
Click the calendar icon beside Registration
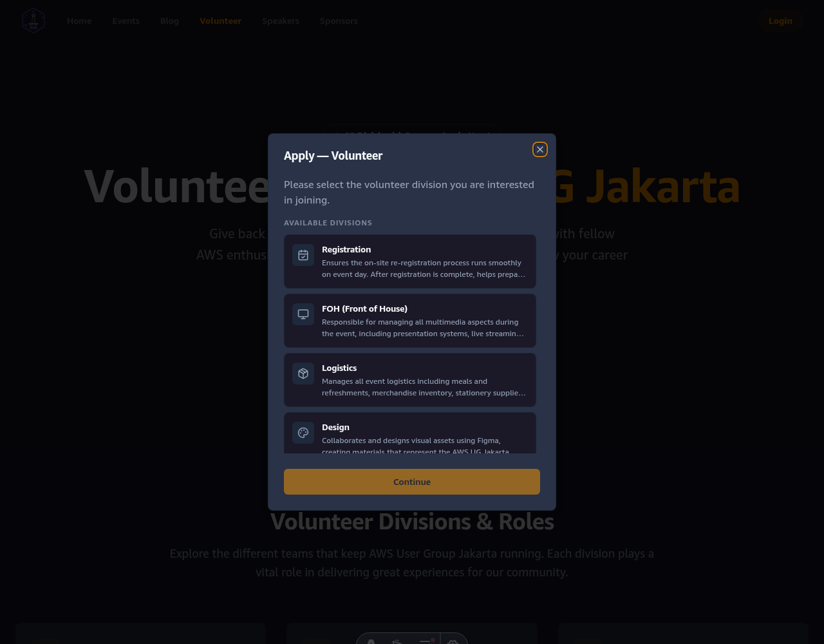click(x=303, y=255)
